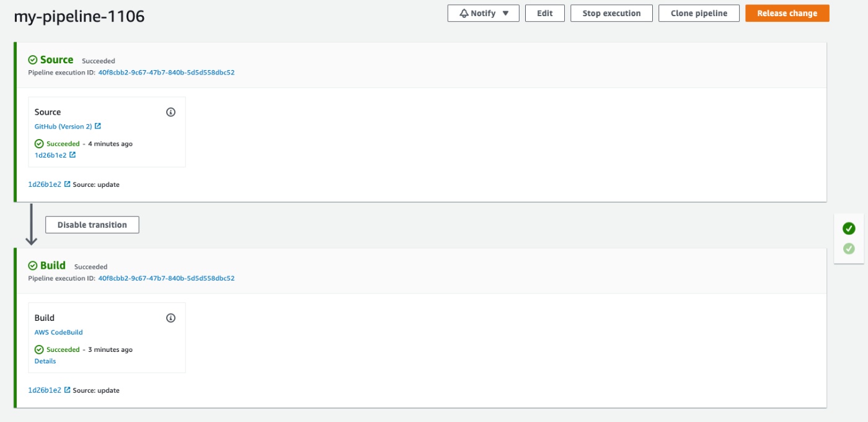Click the info icon on Source action
868x422 pixels.
(170, 112)
